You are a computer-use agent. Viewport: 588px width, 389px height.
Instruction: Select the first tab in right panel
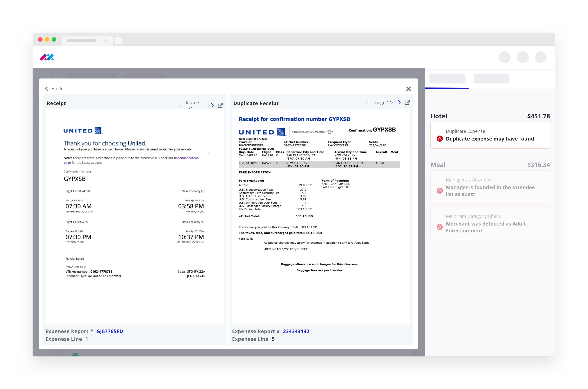(446, 78)
